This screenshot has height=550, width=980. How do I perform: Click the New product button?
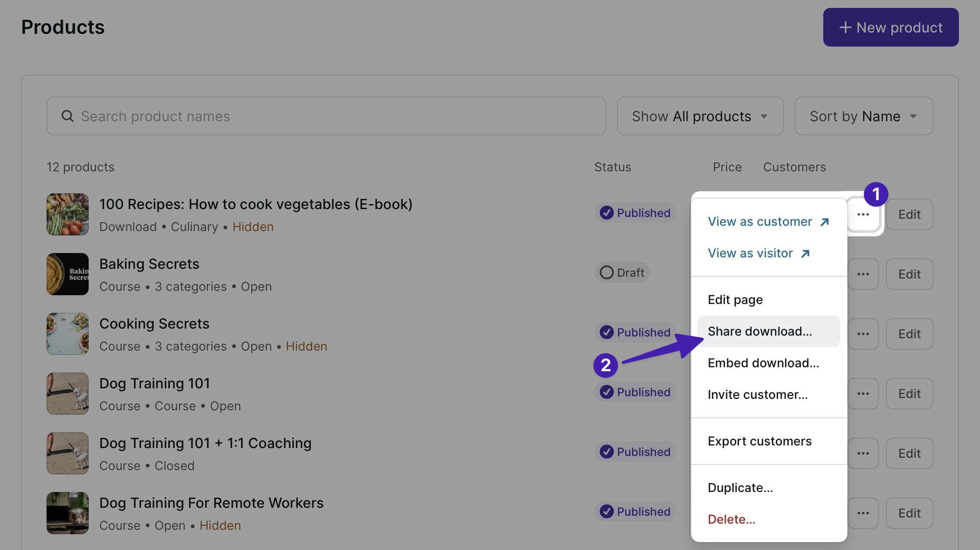tap(890, 27)
